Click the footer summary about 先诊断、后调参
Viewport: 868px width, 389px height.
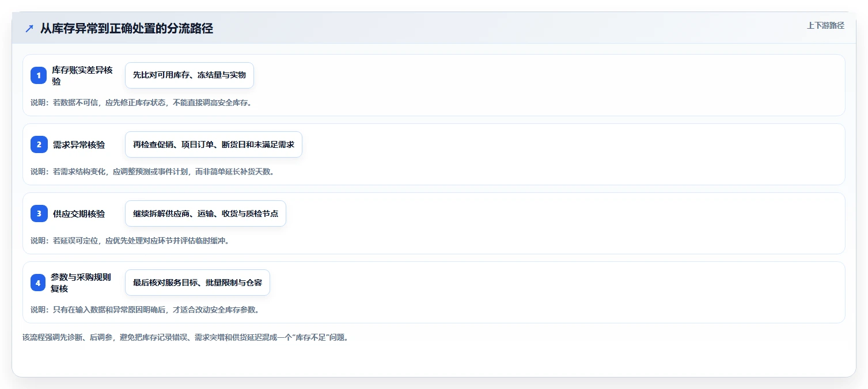185,338
